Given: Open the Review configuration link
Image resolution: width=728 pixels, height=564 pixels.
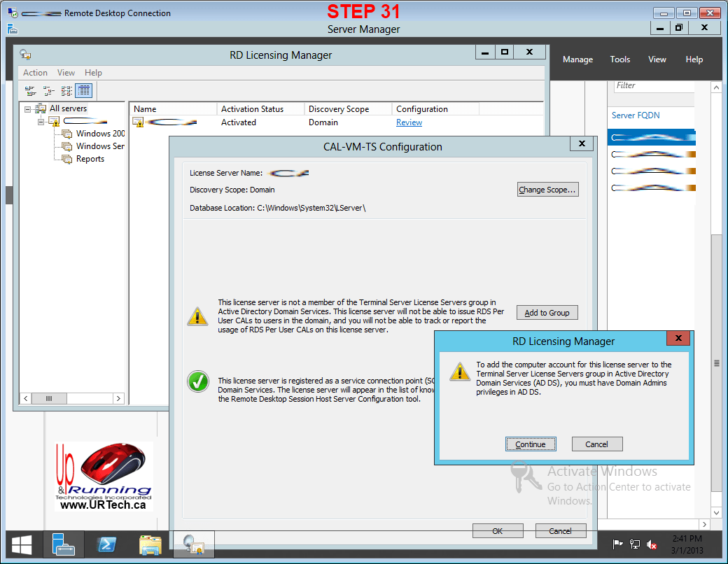Looking at the screenshot, I should [x=409, y=122].
